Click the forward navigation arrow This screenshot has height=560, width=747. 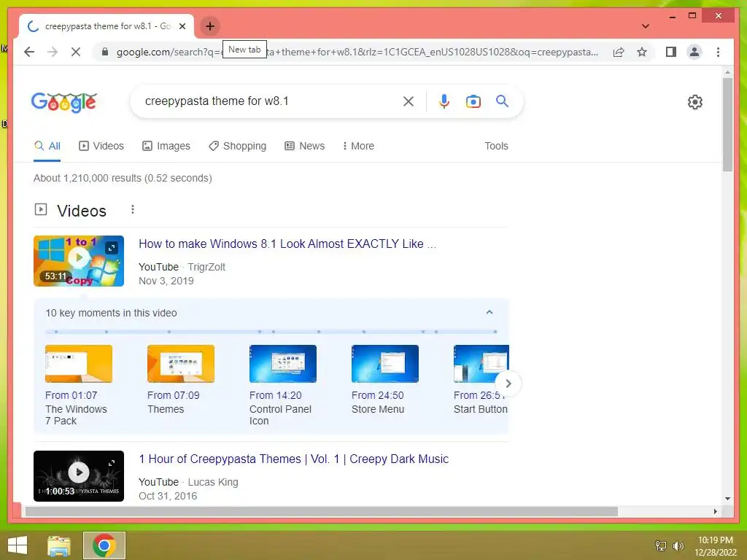[x=53, y=52]
